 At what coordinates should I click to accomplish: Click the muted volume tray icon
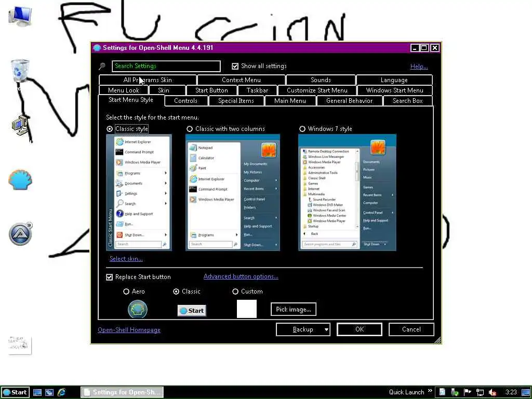tap(493, 392)
